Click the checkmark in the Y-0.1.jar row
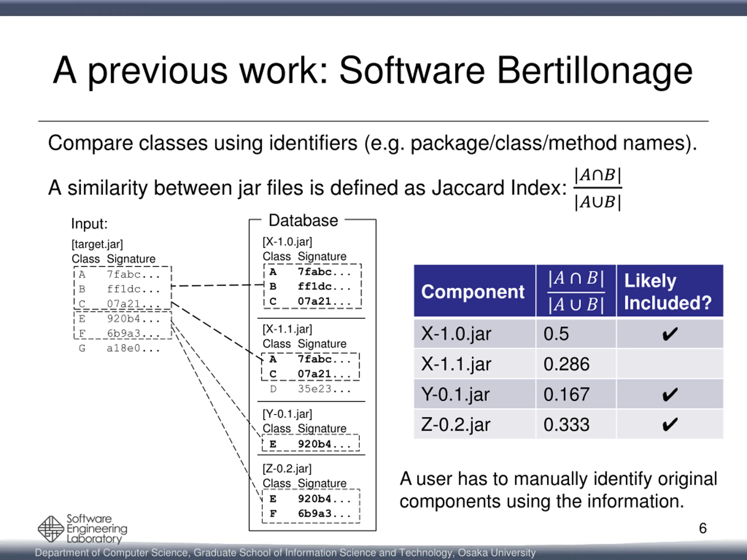 coord(670,395)
